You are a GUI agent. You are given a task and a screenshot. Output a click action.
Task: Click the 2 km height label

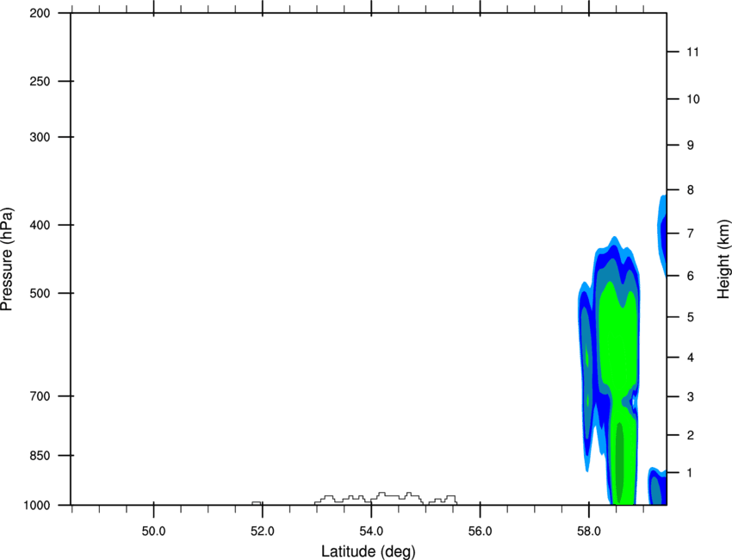(691, 435)
